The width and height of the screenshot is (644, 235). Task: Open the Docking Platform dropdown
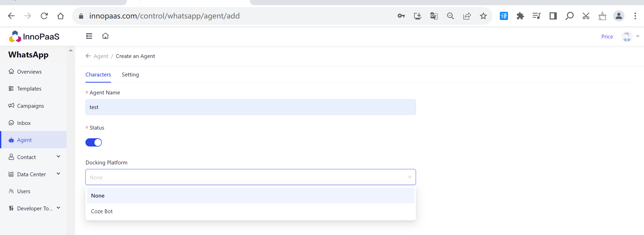coord(250,177)
